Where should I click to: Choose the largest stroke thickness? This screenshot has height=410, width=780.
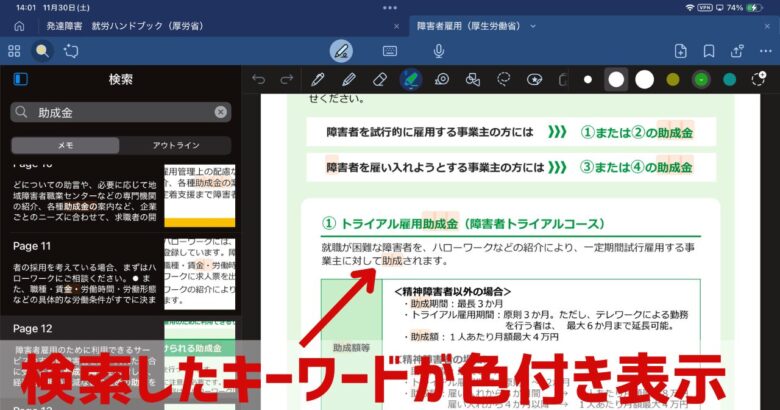(644, 80)
